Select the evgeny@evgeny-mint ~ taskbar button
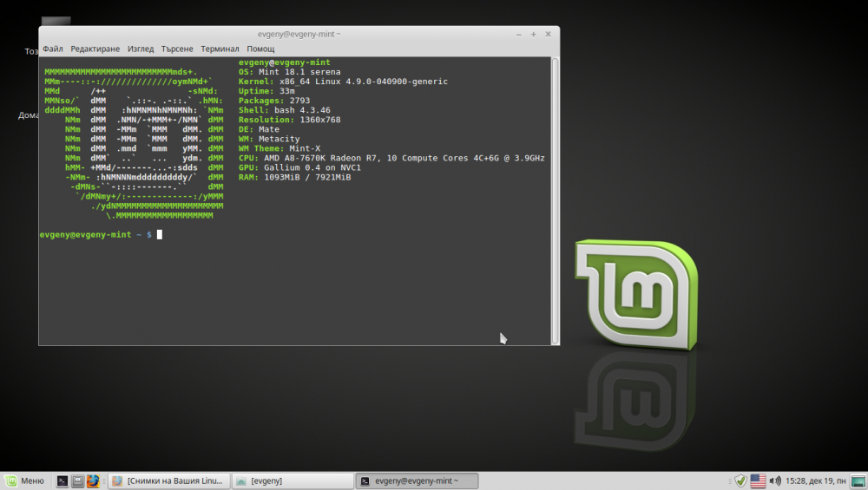Image resolution: width=868 pixels, height=490 pixels. tap(417, 481)
